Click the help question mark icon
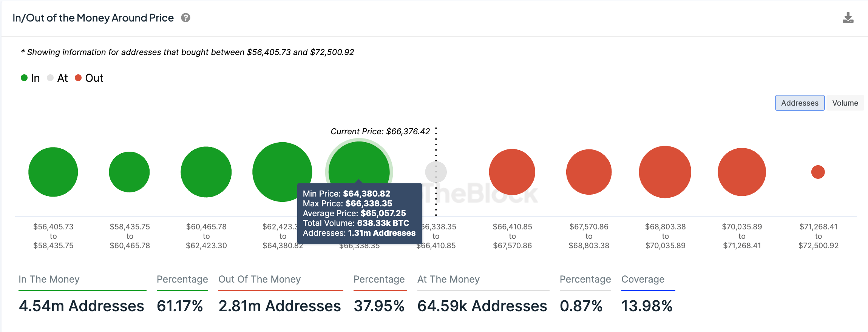This screenshot has height=332, width=868. tap(185, 18)
